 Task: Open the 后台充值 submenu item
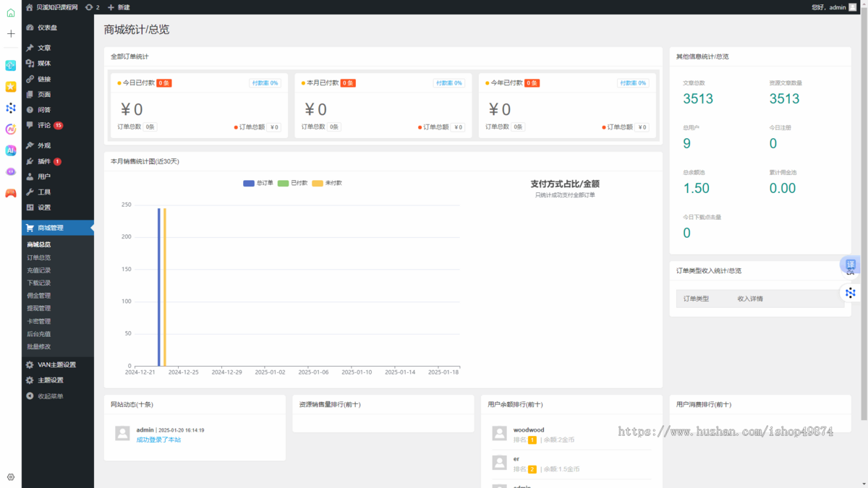pyautogui.click(x=39, y=334)
